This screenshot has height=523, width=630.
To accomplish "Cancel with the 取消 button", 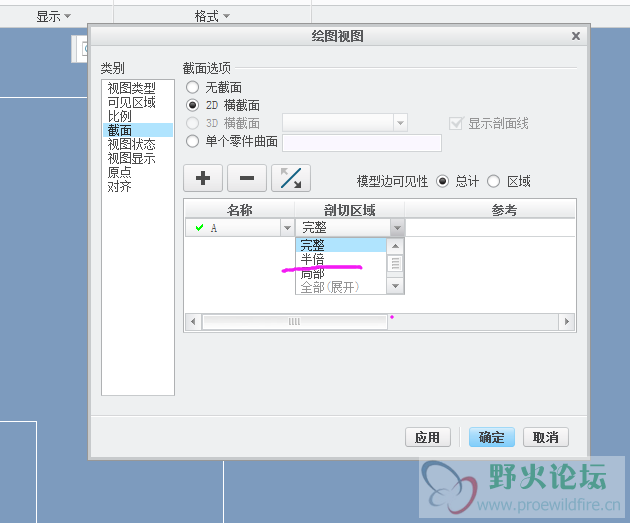I will pos(546,437).
